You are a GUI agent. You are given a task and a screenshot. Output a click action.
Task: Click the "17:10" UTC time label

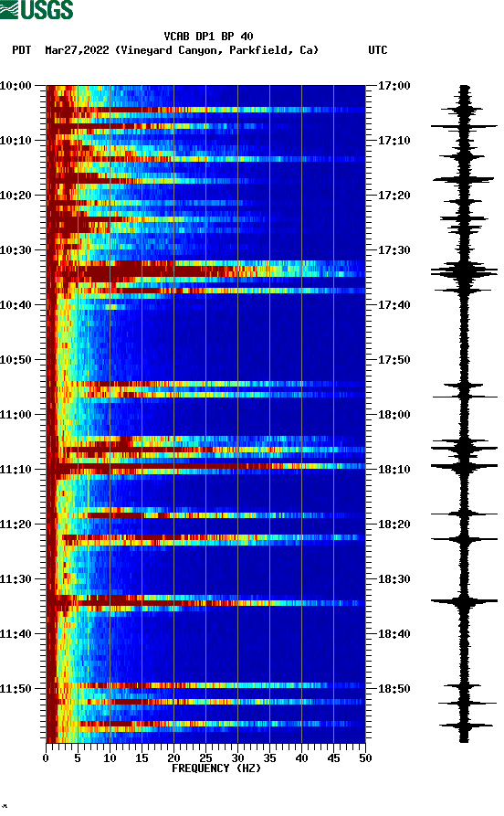[x=394, y=140]
